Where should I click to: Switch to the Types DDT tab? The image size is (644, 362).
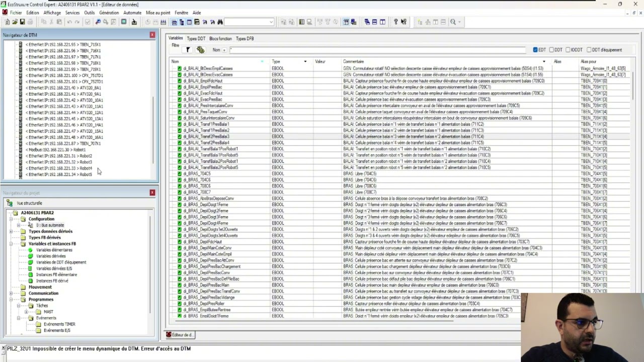click(x=196, y=39)
